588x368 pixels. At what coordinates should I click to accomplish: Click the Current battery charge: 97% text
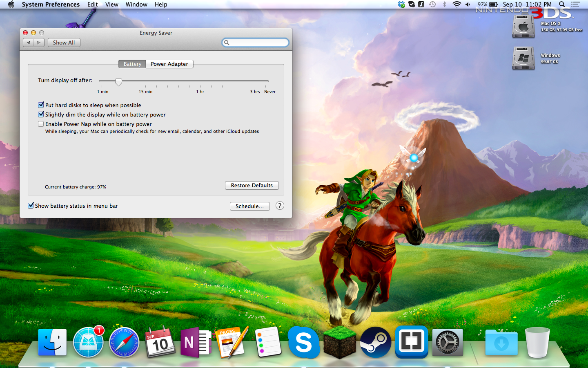pos(76,187)
